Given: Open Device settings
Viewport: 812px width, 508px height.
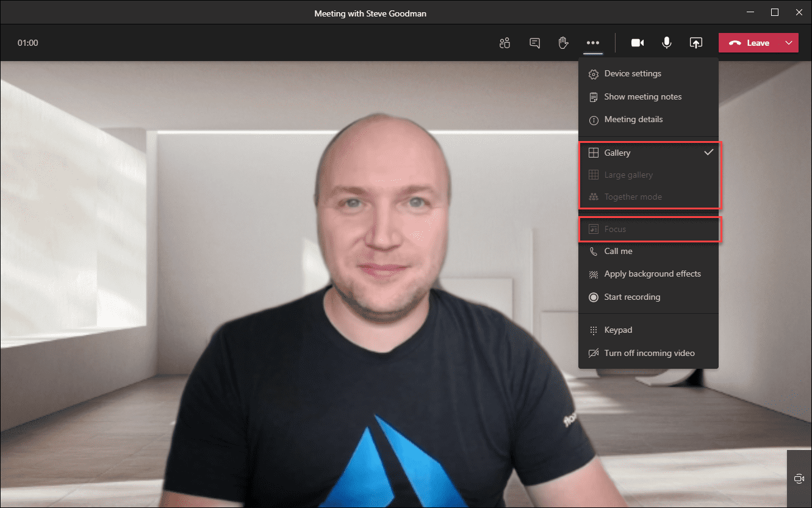Looking at the screenshot, I should 649,74.
